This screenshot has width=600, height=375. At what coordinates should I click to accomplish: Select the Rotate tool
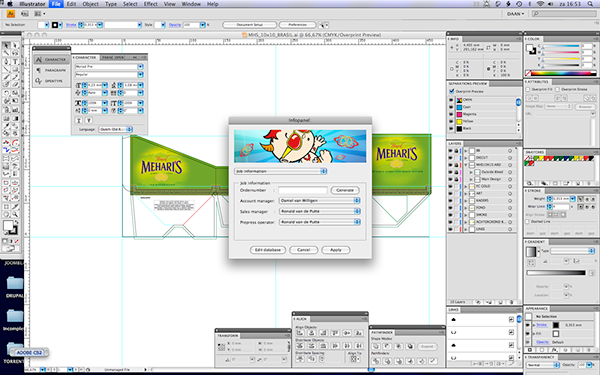(6, 93)
